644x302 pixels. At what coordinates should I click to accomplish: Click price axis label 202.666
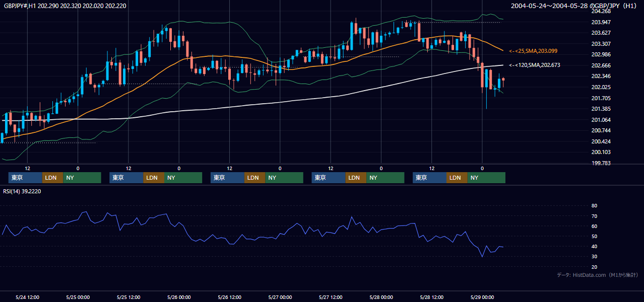click(x=601, y=65)
